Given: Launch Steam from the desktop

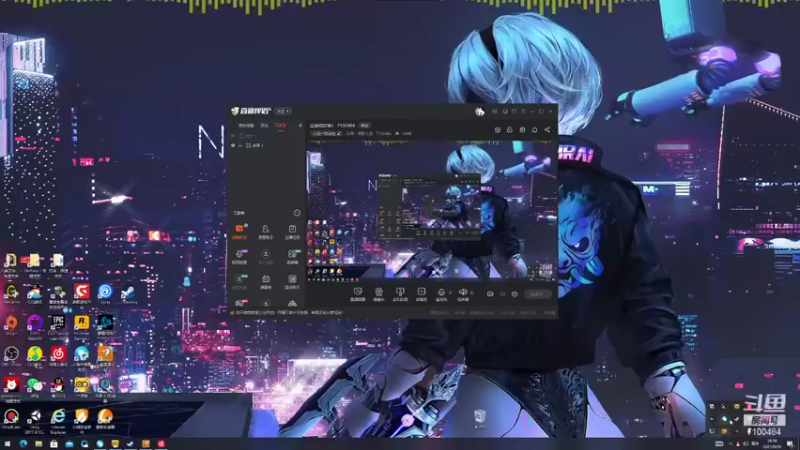Looking at the screenshot, I should [128, 293].
